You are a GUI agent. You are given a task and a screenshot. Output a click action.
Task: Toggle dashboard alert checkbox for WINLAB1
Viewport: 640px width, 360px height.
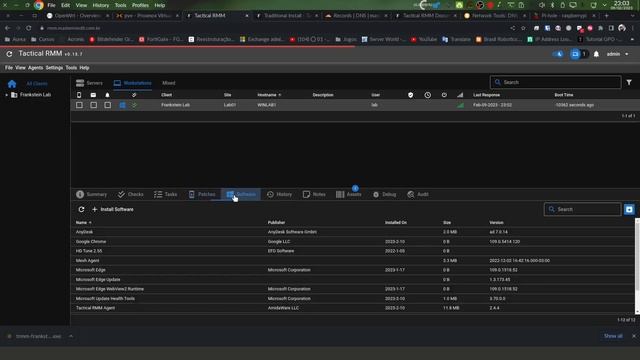point(107,105)
